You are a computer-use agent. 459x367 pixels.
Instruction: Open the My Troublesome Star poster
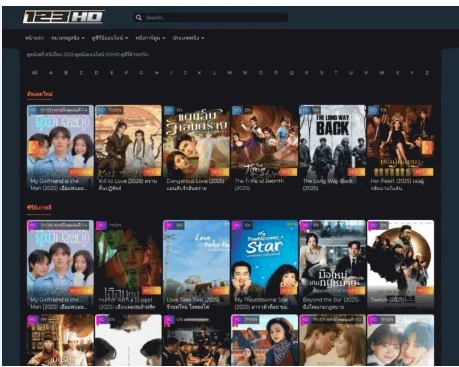[264, 265]
